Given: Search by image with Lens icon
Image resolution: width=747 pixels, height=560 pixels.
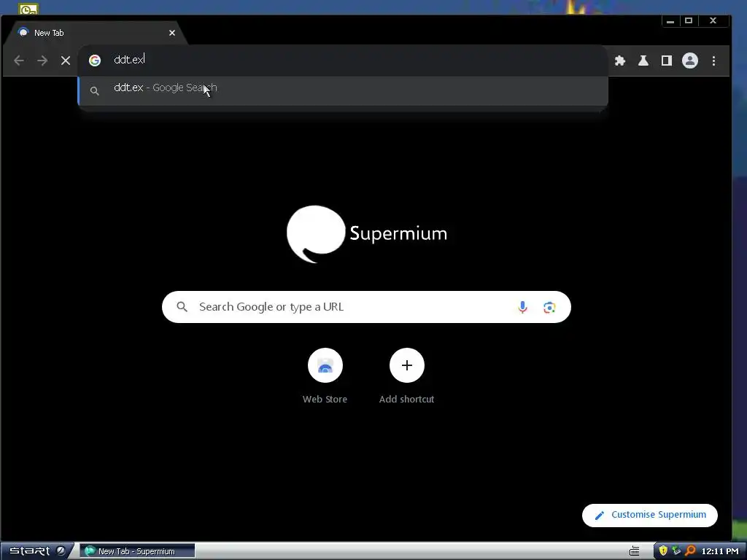Looking at the screenshot, I should tap(549, 307).
